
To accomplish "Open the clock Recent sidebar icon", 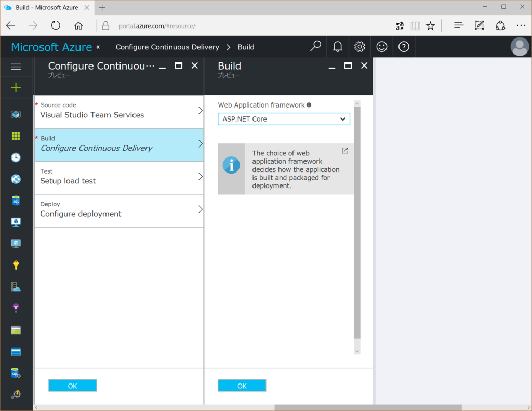I will 16,157.
